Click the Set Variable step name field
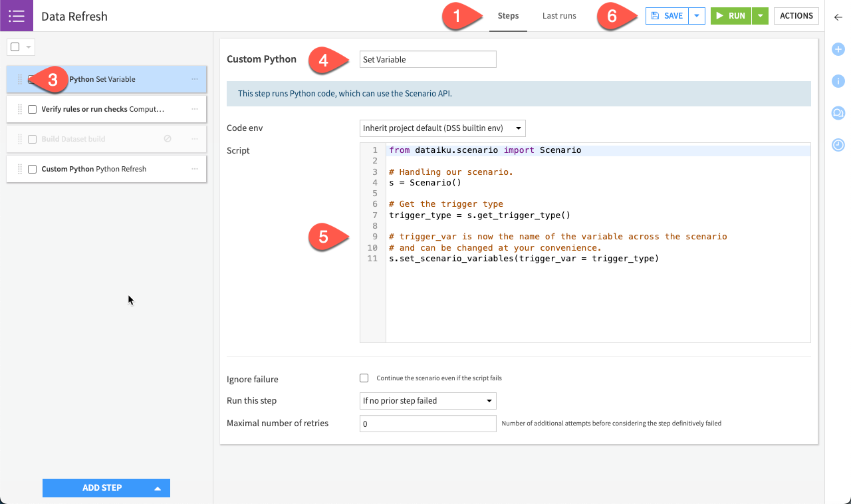Screen dimensions: 851x504 (427, 59)
